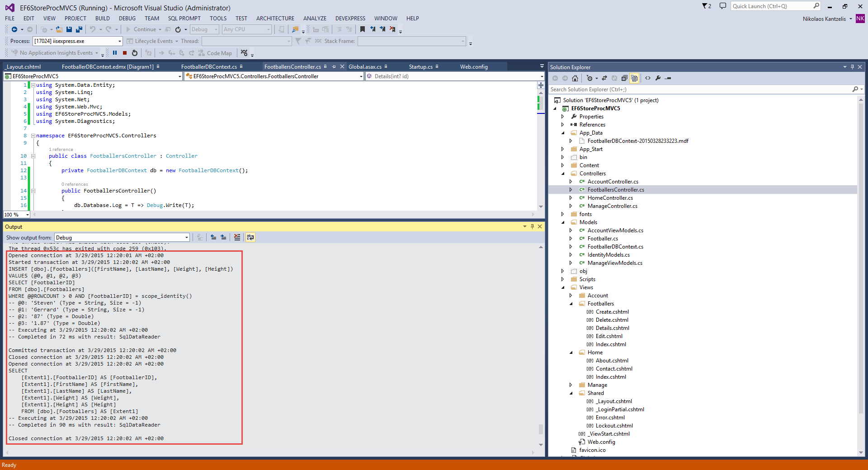Open Show output from dropdown
The height and width of the screenshot is (470, 868).
click(x=122, y=238)
